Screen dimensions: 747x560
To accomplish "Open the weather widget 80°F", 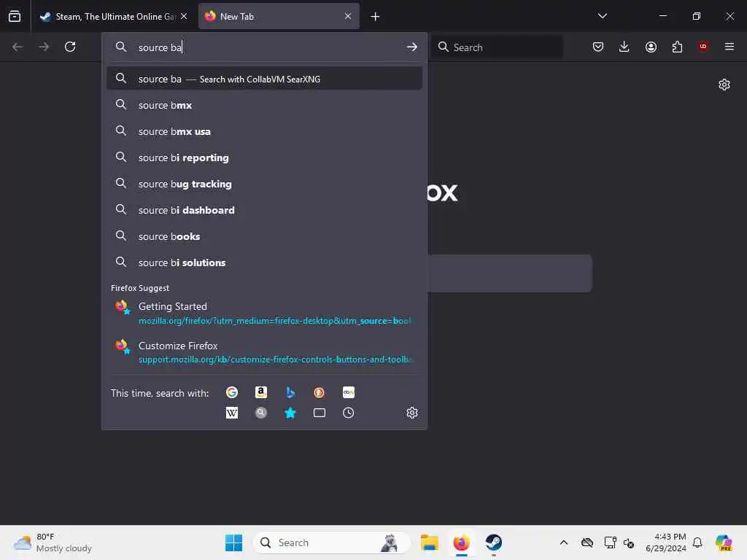I will [x=53, y=542].
